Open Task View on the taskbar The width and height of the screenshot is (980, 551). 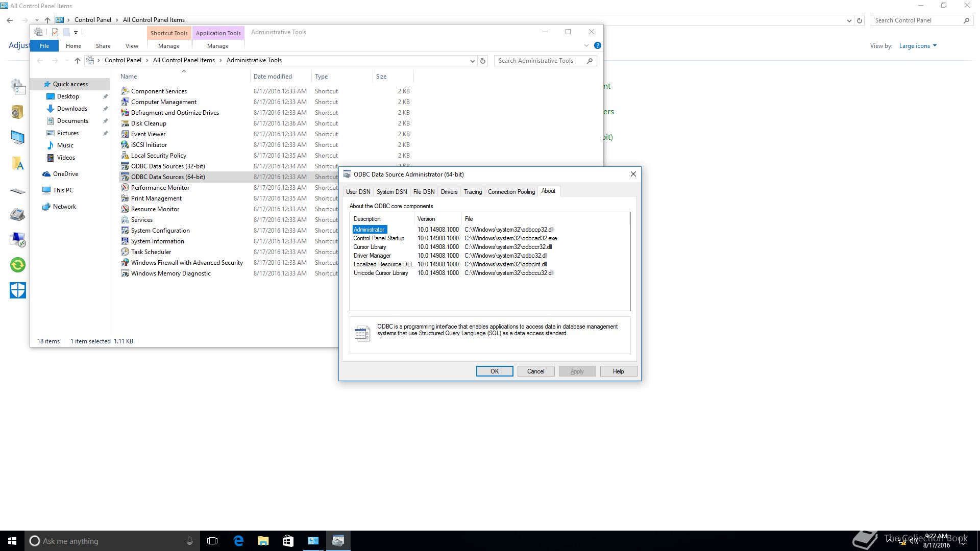click(x=212, y=541)
